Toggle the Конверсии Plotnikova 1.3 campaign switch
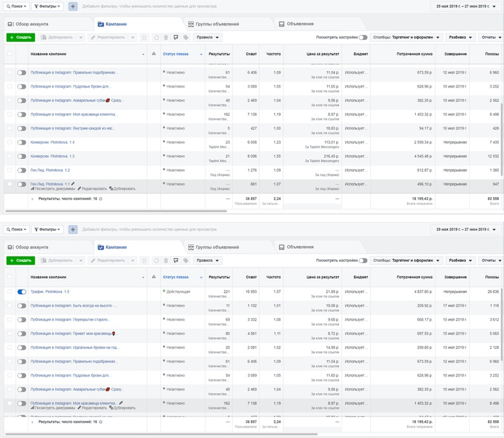504x438 pixels. pyautogui.click(x=22, y=156)
